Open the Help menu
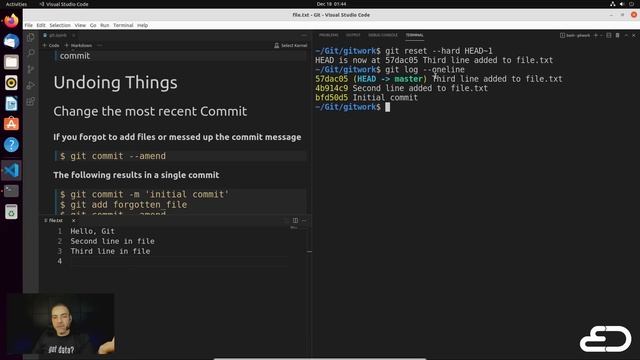This screenshot has height=360, width=640. pos(142,25)
